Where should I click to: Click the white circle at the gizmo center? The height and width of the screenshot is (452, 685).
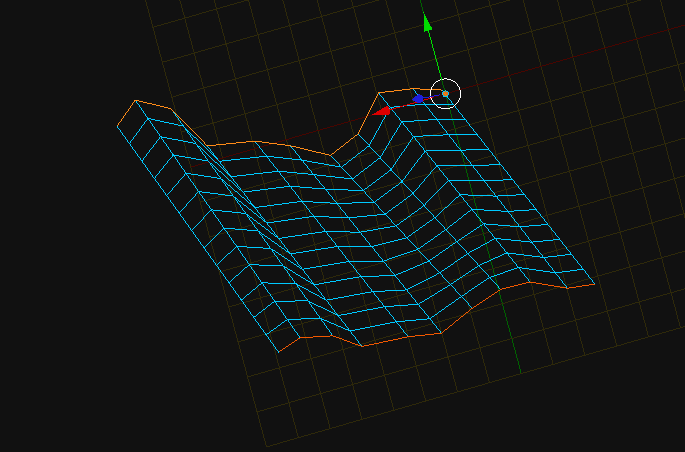[446, 93]
